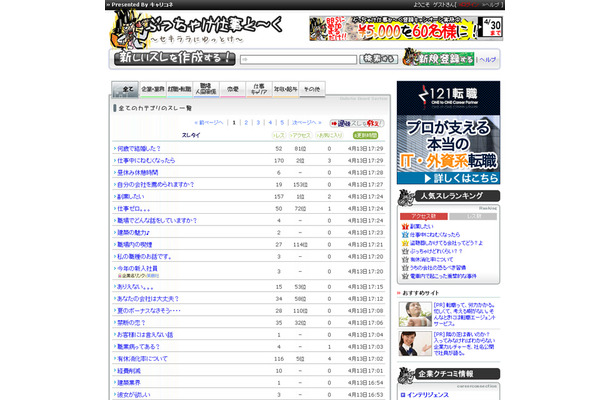Open the 全て category tab
Screen dimensions: 610x400
tap(125, 89)
